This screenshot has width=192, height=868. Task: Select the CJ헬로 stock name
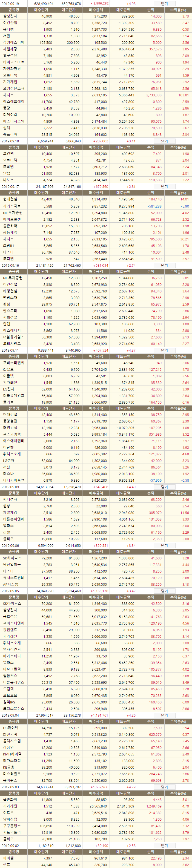(8, 370)
